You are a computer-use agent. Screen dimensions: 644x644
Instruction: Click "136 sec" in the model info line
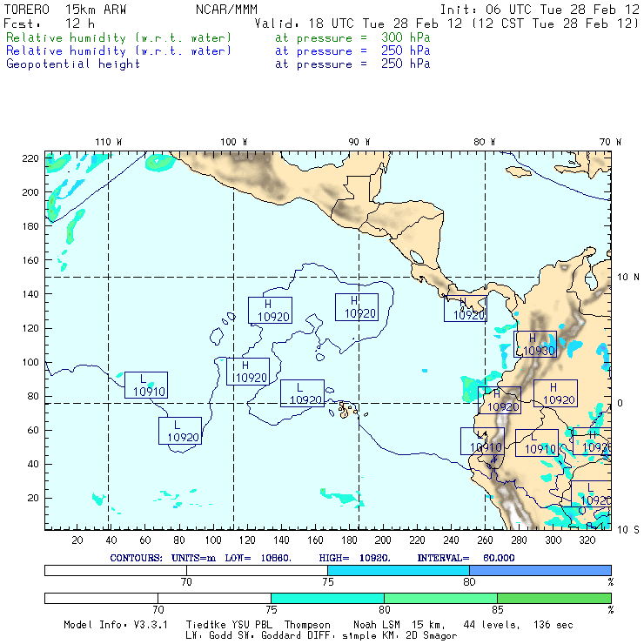coord(553,625)
